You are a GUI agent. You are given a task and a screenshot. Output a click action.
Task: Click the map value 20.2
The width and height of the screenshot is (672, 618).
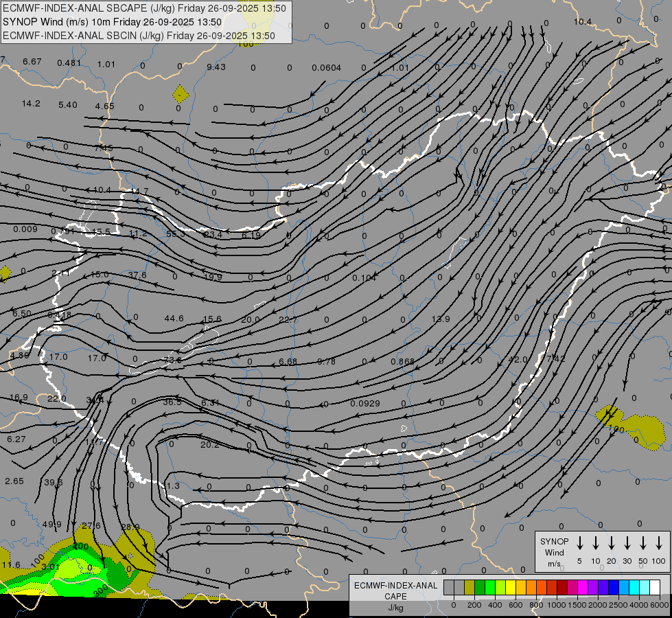click(x=210, y=445)
